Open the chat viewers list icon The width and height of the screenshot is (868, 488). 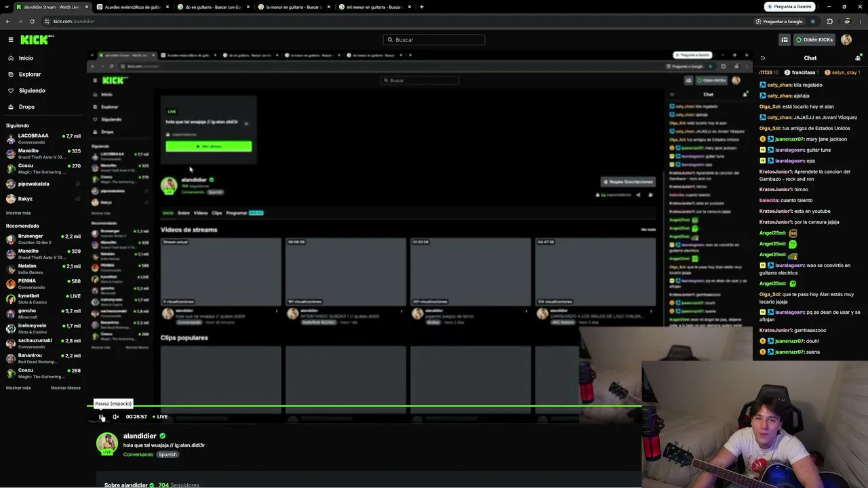pos(858,58)
